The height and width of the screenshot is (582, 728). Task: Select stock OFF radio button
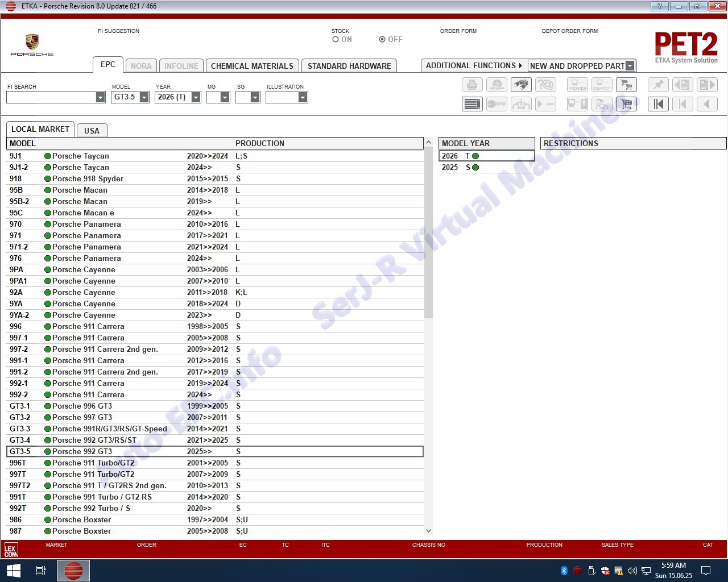382,40
